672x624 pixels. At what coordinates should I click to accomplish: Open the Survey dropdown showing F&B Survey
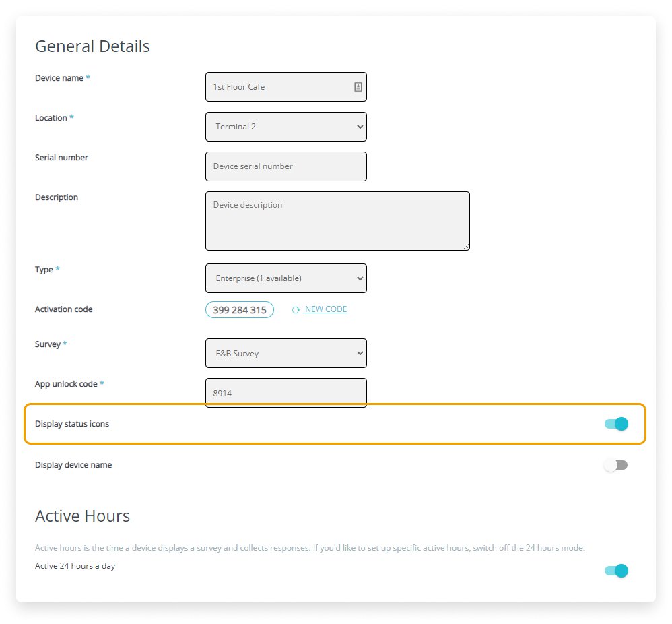coord(285,353)
